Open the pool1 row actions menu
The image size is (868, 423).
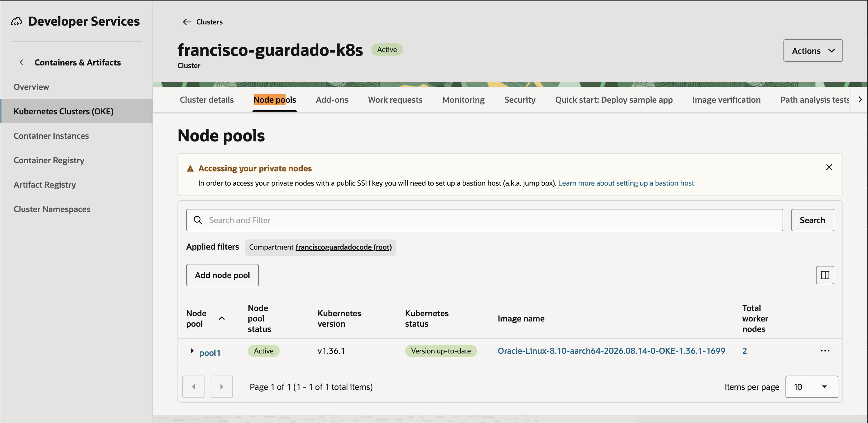click(x=824, y=351)
